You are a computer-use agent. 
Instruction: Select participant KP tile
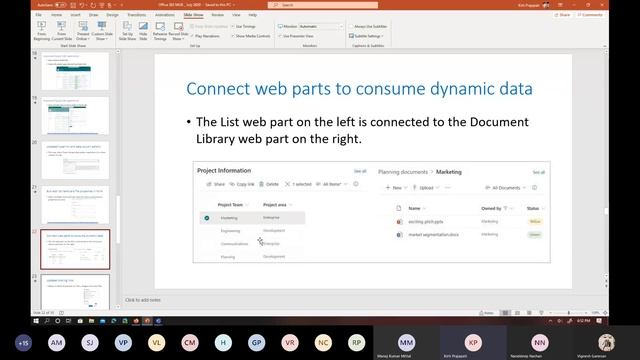pyautogui.click(x=473, y=342)
